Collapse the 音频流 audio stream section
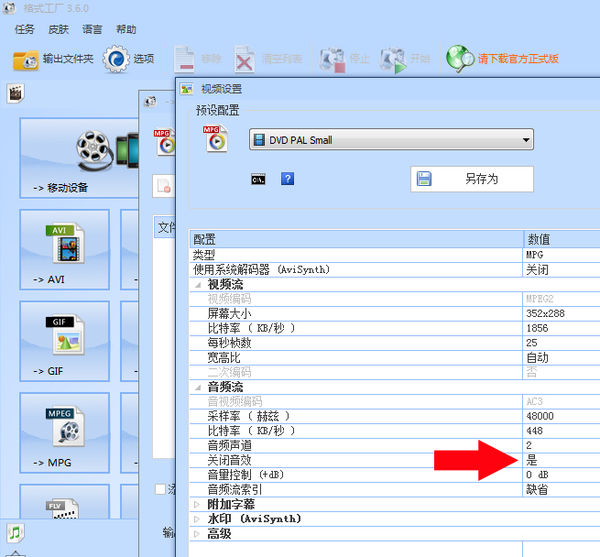600x557 pixels. point(199,388)
